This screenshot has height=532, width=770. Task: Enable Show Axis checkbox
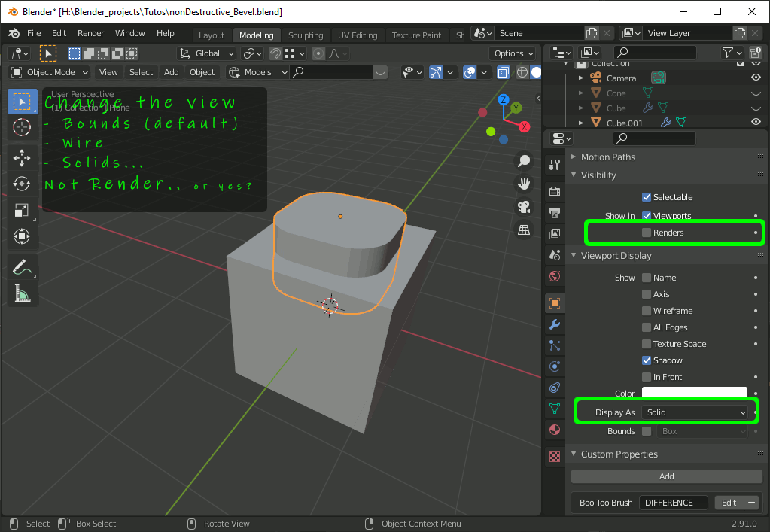pos(647,294)
